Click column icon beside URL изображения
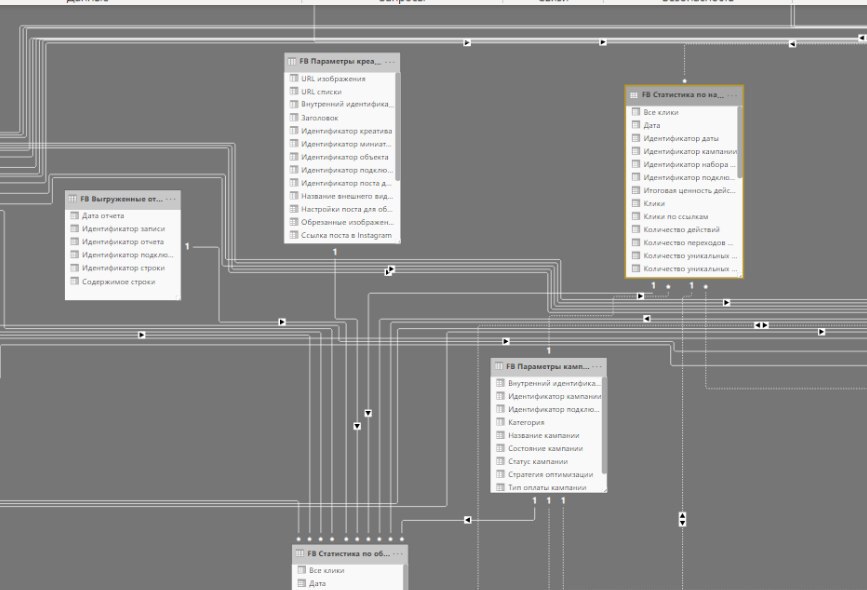Screen dimensions: 867x590 pyautogui.click(x=294, y=79)
